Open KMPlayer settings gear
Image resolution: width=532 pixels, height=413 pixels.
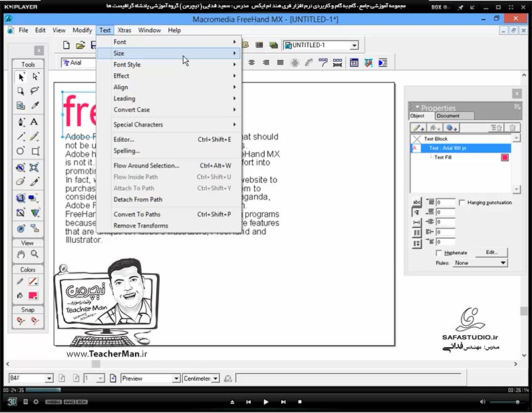[x=36, y=402]
